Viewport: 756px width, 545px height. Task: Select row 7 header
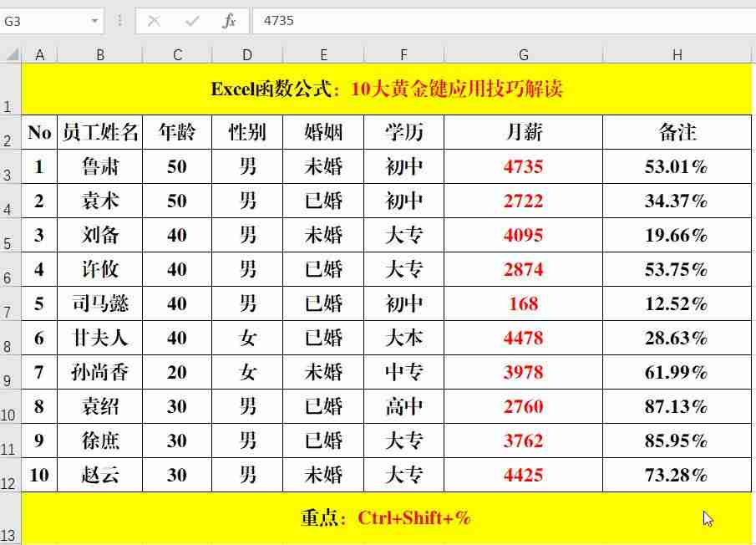(10, 303)
